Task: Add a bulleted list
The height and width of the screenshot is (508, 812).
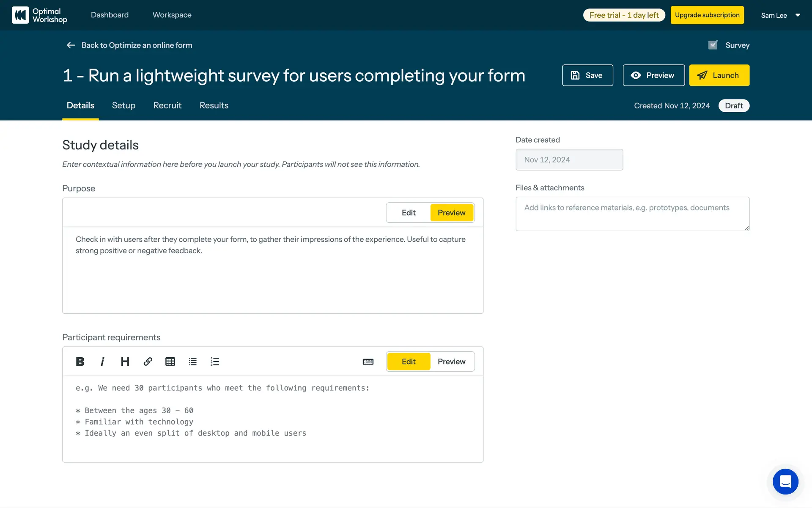Action: 193,362
